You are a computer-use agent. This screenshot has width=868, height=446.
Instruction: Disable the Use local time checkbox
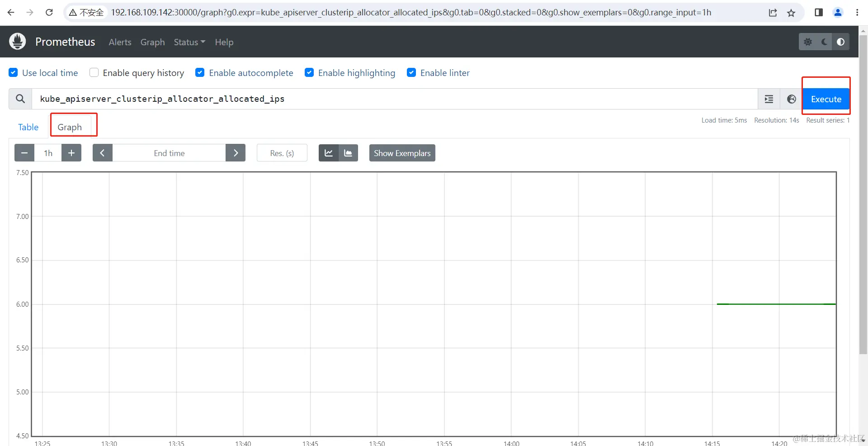pos(13,72)
